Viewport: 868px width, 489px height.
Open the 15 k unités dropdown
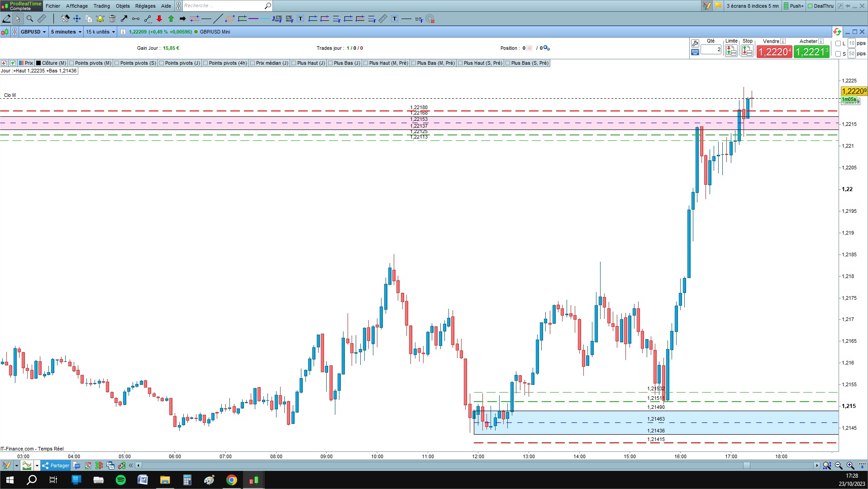tap(100, 32)
